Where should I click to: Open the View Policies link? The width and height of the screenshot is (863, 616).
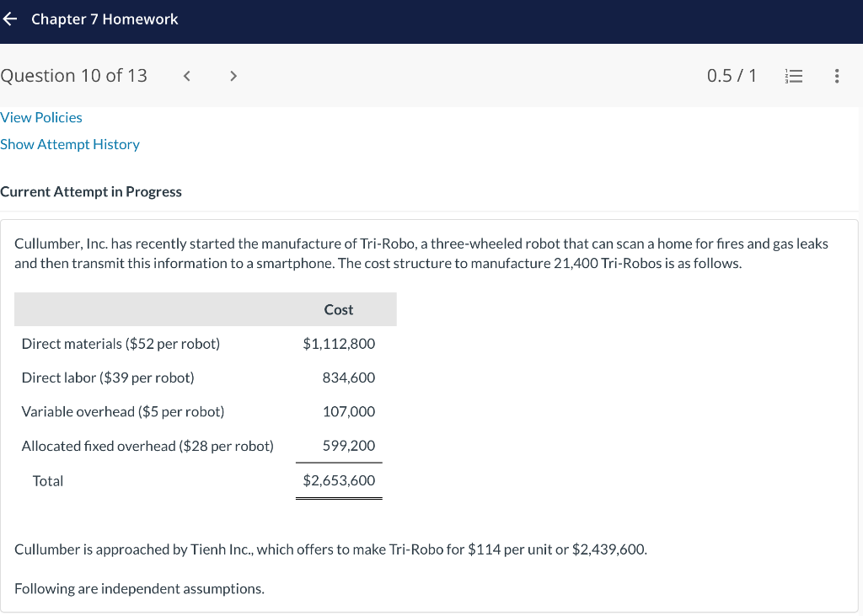tap(41, 118)
